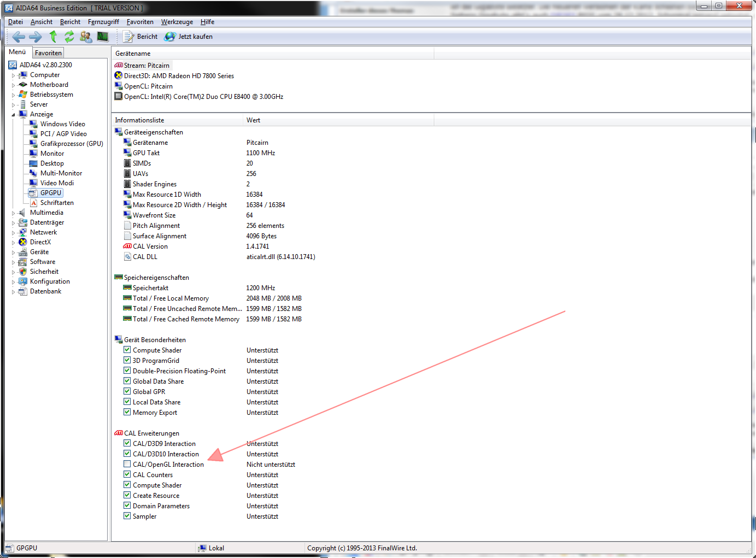Toggle the Double-Precision Floating-Point checkbox
The width and height of the screenshot is (756, 558).
127,371
